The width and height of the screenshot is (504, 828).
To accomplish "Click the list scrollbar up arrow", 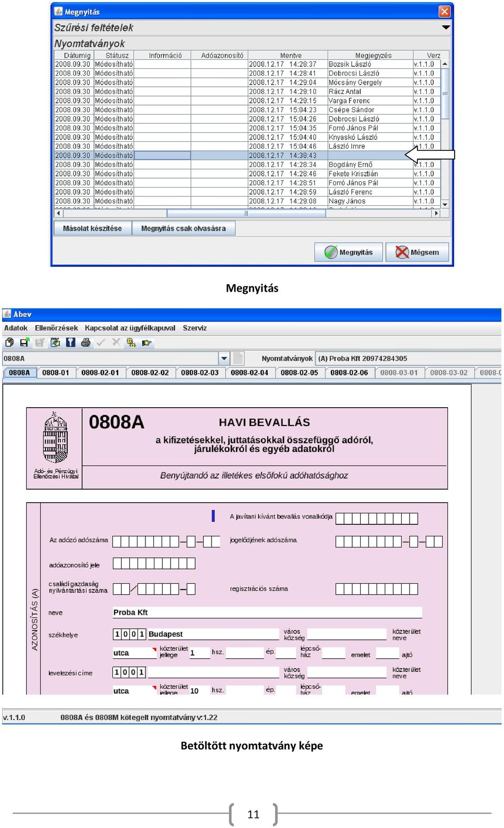I will click(x=445, y=64).
